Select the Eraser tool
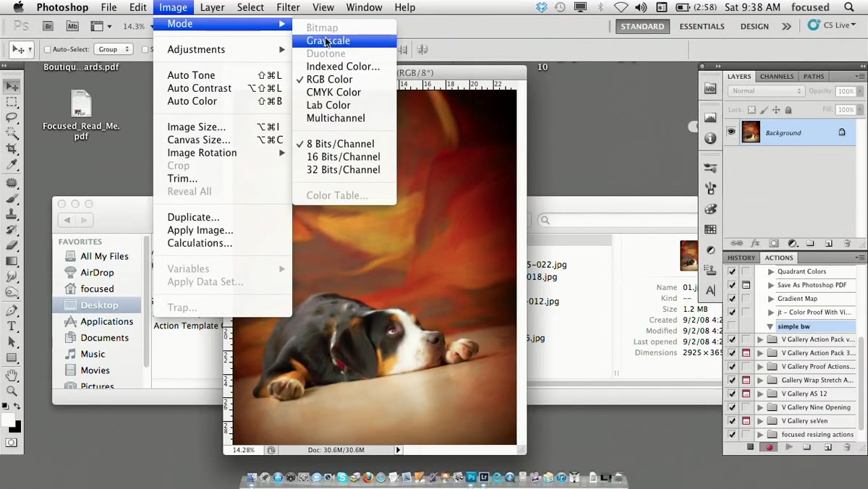 (x=12, y=246)
